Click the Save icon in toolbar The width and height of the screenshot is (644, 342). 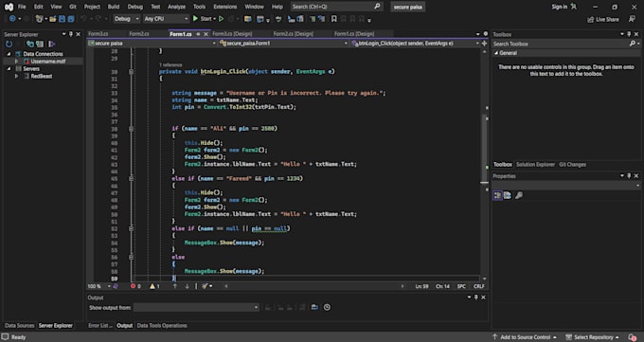(62, 19)
